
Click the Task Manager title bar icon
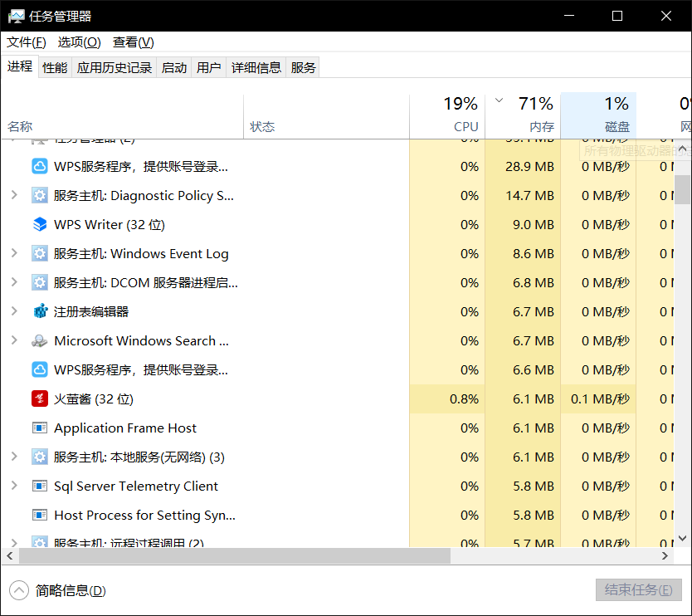17,17
